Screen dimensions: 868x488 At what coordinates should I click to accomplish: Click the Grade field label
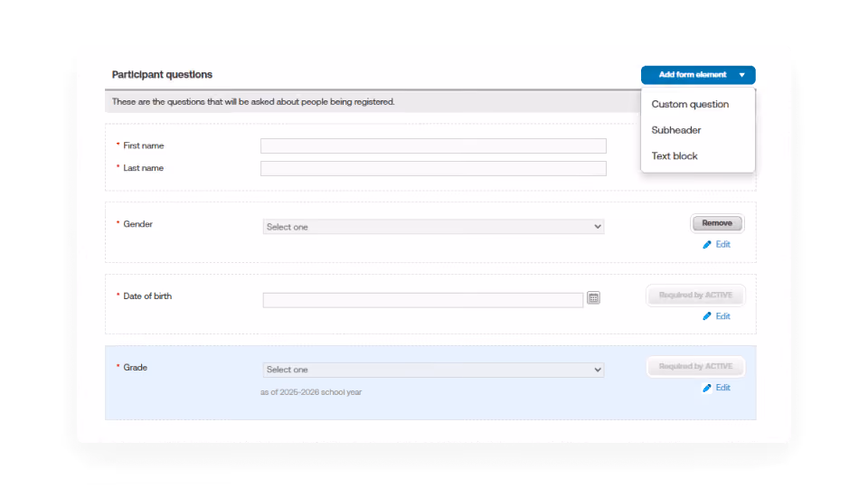click(135, 368)
